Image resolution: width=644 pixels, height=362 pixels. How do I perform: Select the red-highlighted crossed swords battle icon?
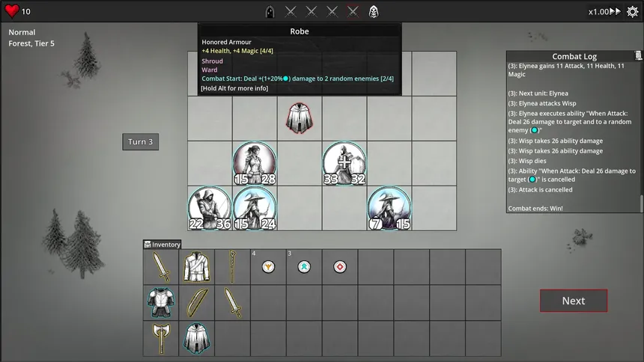click(x=353, y=11)
